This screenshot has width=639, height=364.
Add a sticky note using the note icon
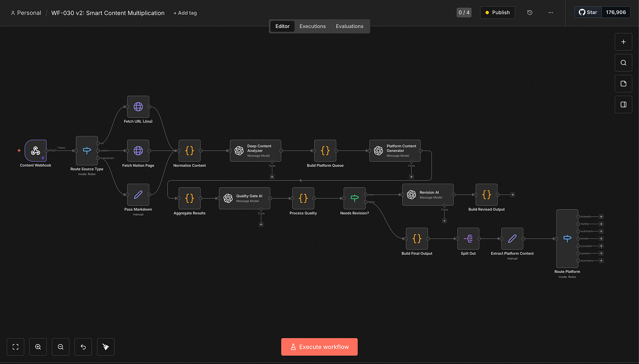[x=623, y=83]
